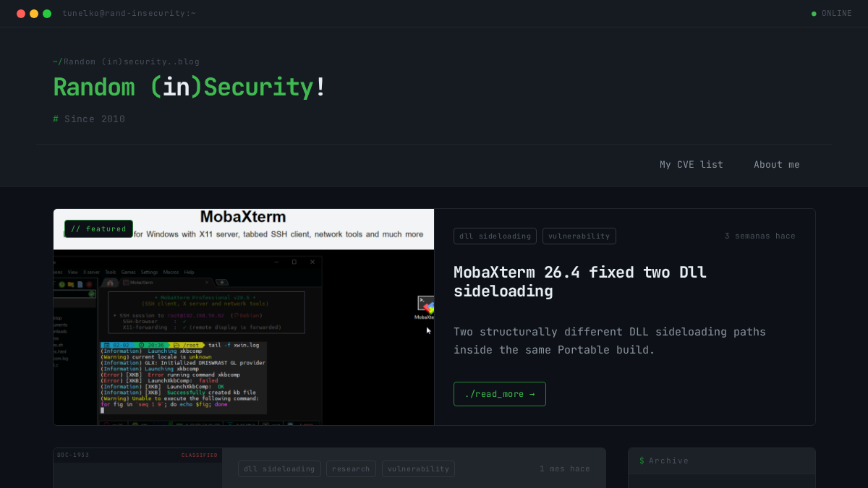Click the 3 semanas hace timestamp
Screen dimensions: 868x488
[x=760, y=236]
